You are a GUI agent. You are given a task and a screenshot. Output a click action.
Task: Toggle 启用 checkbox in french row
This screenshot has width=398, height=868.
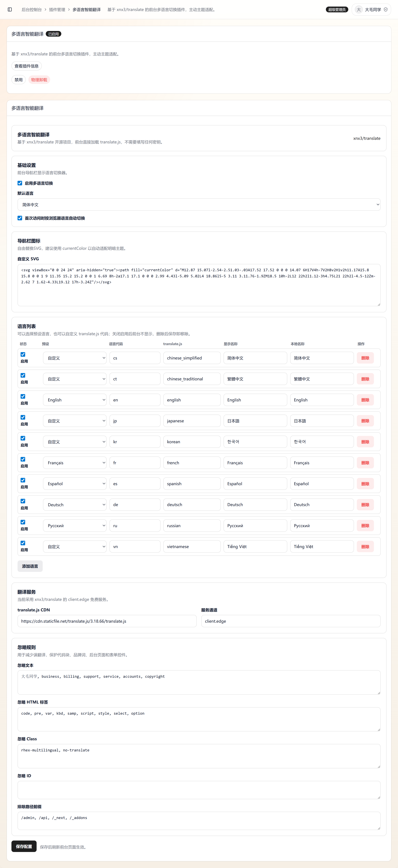[23, 459]
